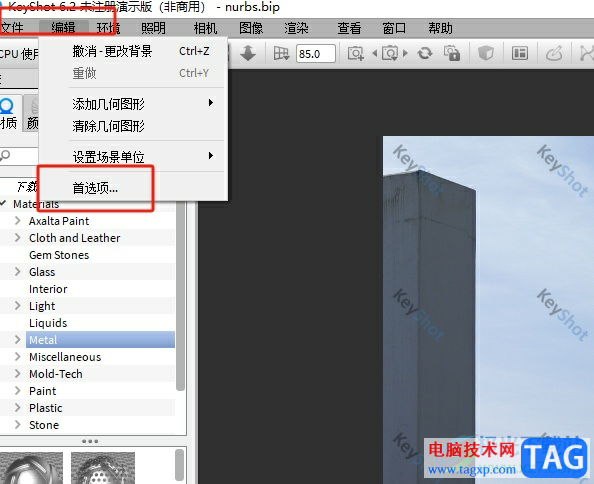594x484 pixels.
Task: Select the dolly camera arrows icon
Action: (x=248, y=53)
